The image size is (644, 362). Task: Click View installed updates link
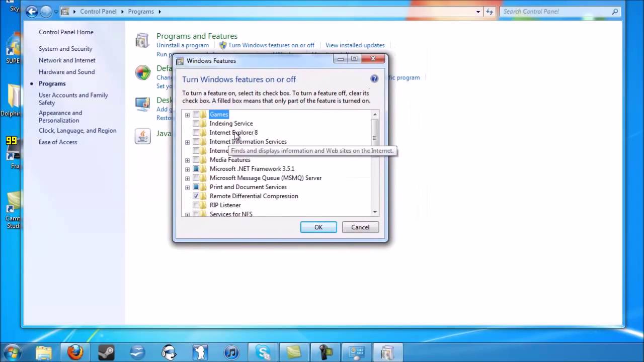[x=355, y=45]
